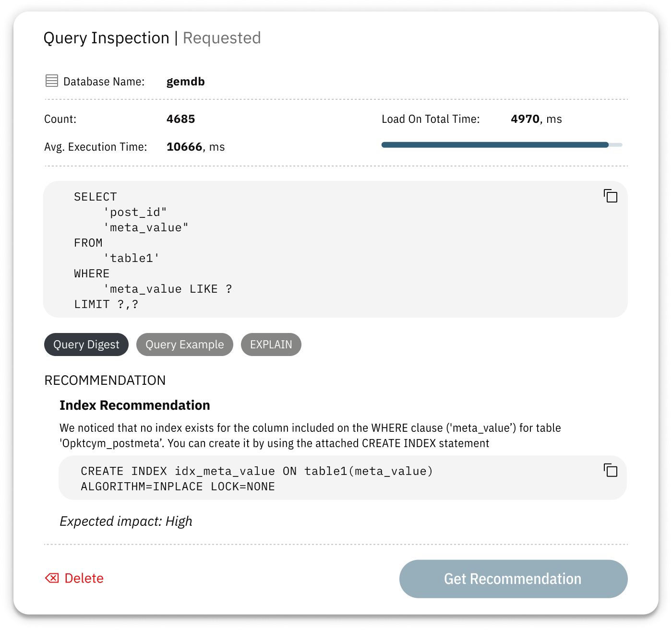Select the Query Digest tab
Image resolution: width=672 pixels, height=630 pixels.
[x=86, y=345]
